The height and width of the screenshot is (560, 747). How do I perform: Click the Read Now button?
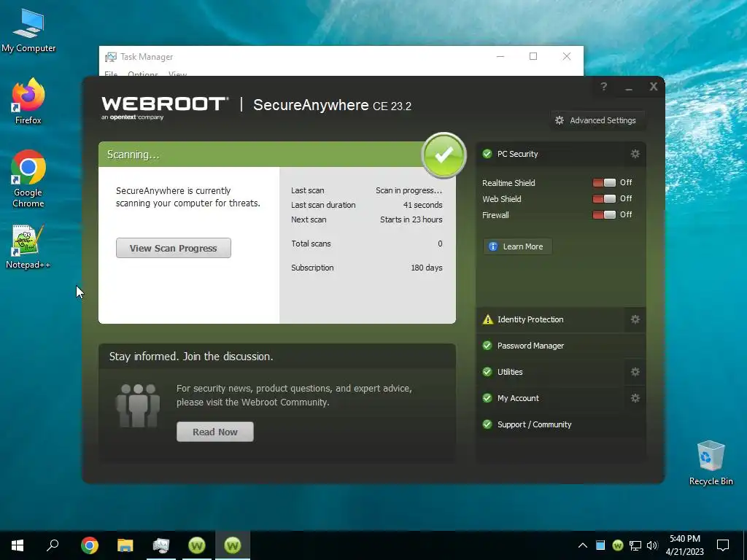(x=215, y=432)
